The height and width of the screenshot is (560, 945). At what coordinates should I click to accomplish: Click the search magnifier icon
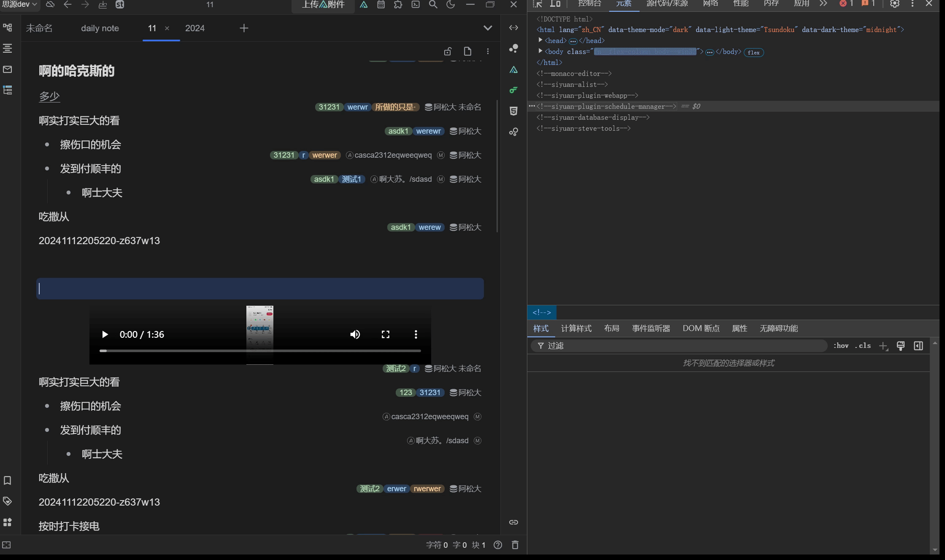pyautogui.click(x=433, y=5)
